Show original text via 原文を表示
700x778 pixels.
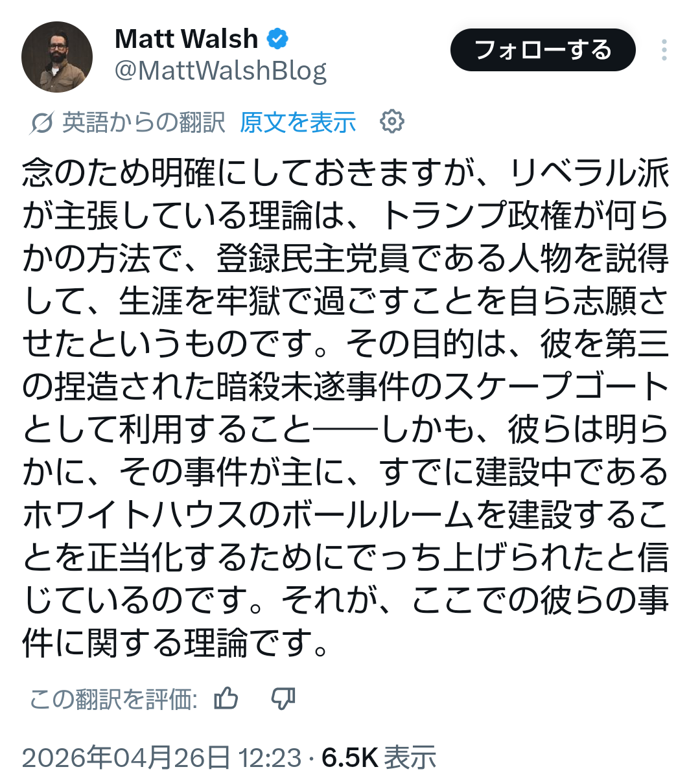(298, 122)
